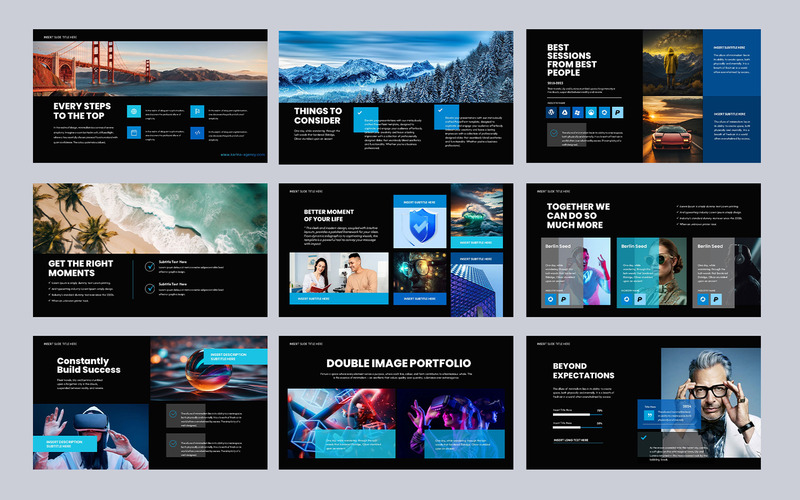Image resolution: width=800 pixels, height=500 pixels.
Task: Click the first Berlin Seed card title
Action: tap(559, 246)
